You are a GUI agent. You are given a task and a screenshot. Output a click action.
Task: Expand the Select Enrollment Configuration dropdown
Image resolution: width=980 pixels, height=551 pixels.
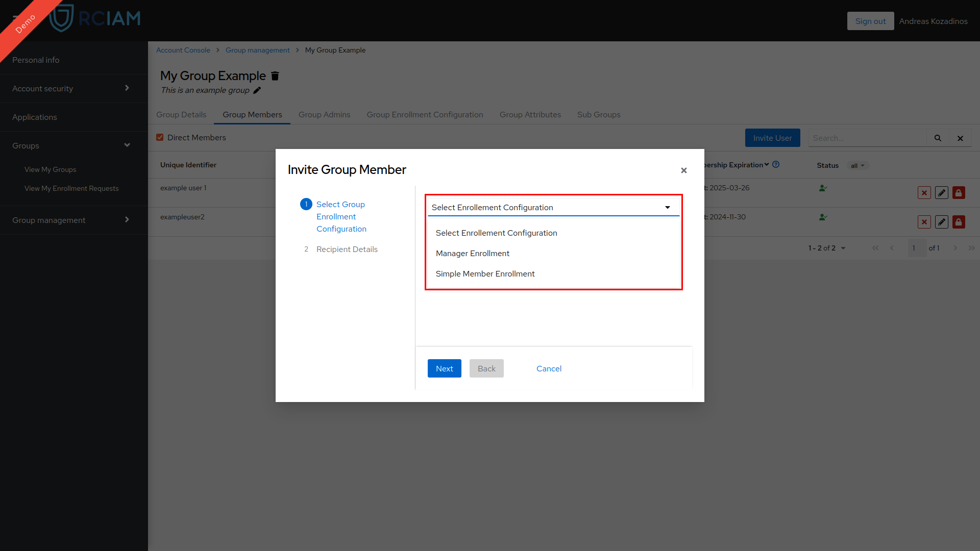[552, 207]
